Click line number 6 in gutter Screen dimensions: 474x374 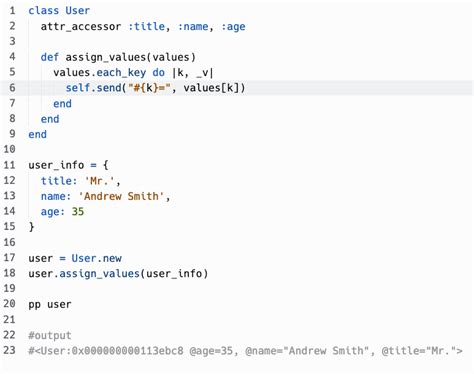12,88
